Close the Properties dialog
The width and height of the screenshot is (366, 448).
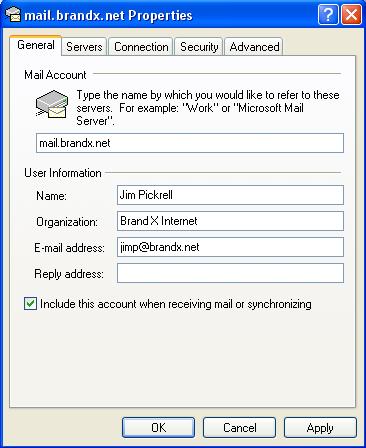click(x=352, y=15)
